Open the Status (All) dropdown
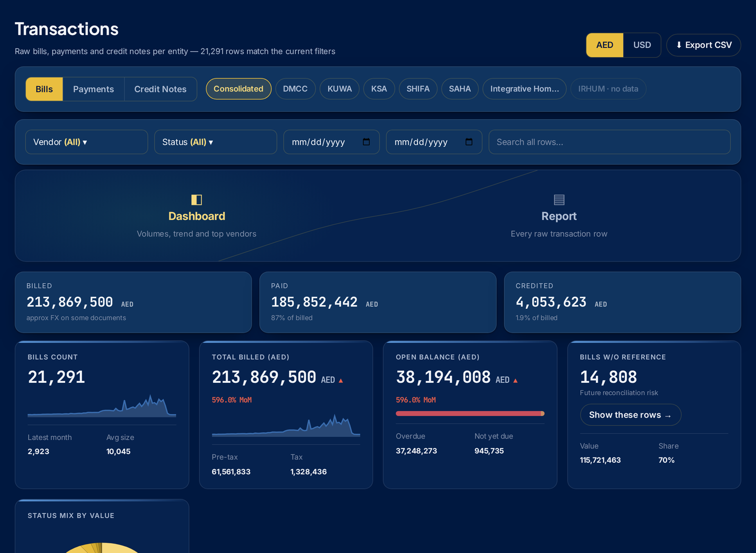This screenshot has width=756, height=553. [216, 142]
